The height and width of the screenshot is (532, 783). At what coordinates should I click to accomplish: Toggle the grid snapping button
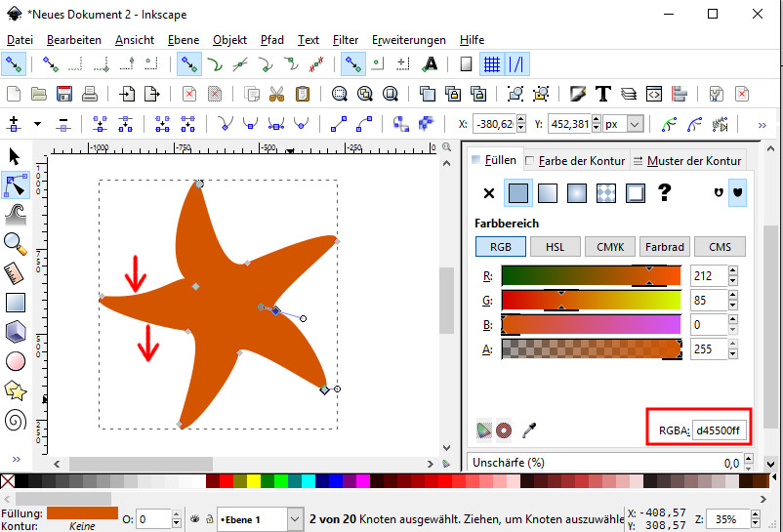(492, 64)
